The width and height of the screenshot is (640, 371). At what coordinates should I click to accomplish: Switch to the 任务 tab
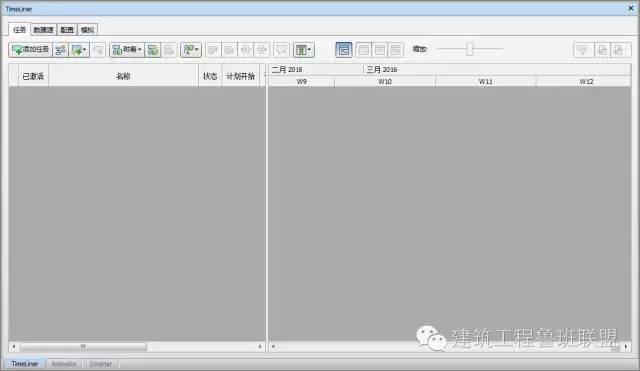pyautogui.click(x=19, y=29)
